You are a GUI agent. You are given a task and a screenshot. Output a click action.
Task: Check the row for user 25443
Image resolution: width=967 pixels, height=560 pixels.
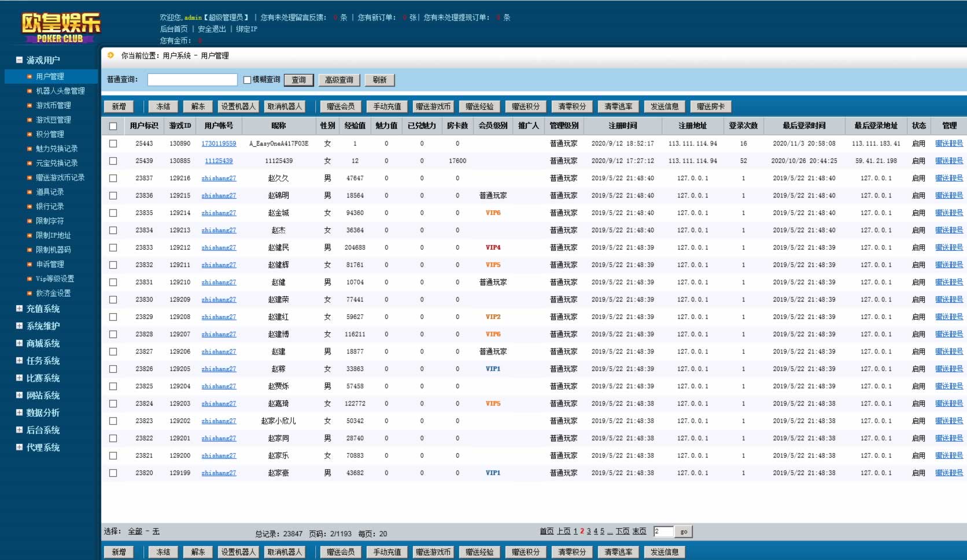113,143
